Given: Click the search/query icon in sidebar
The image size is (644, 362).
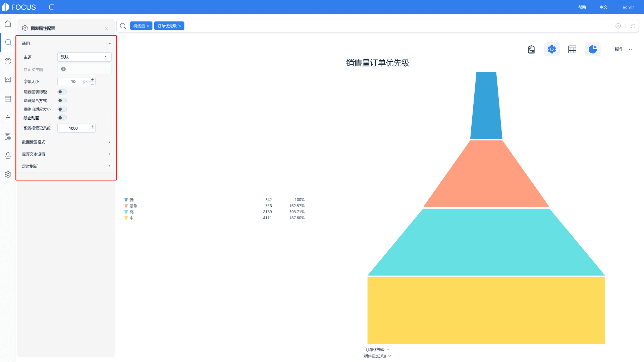Looking at the screenshot, I should 8,43.
